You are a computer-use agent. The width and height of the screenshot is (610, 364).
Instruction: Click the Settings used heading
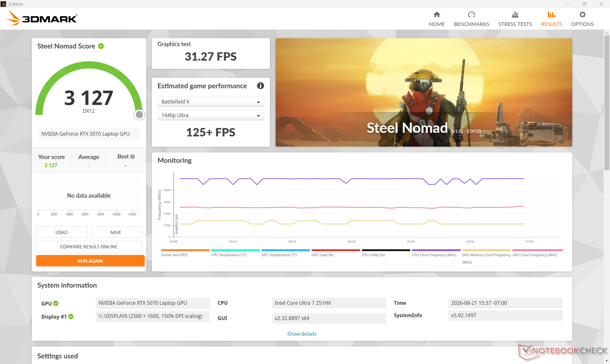click(x=57, y=356)
